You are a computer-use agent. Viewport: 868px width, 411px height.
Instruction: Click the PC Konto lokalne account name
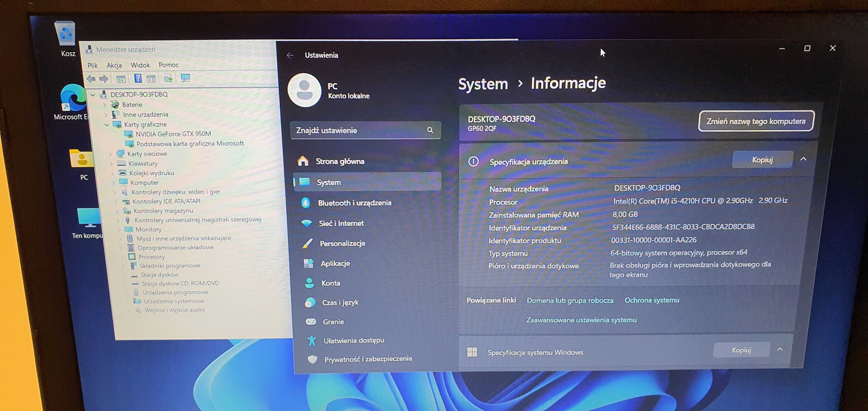348,91
